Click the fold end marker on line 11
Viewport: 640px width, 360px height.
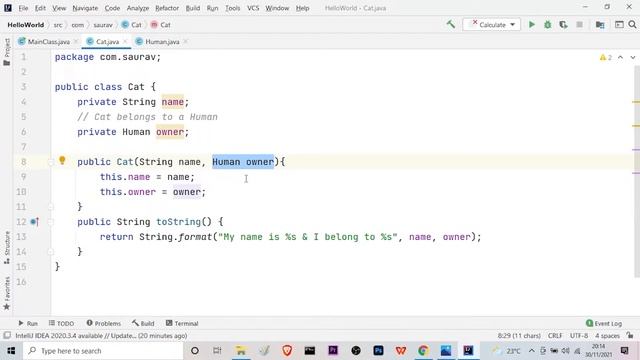point(51,207)
